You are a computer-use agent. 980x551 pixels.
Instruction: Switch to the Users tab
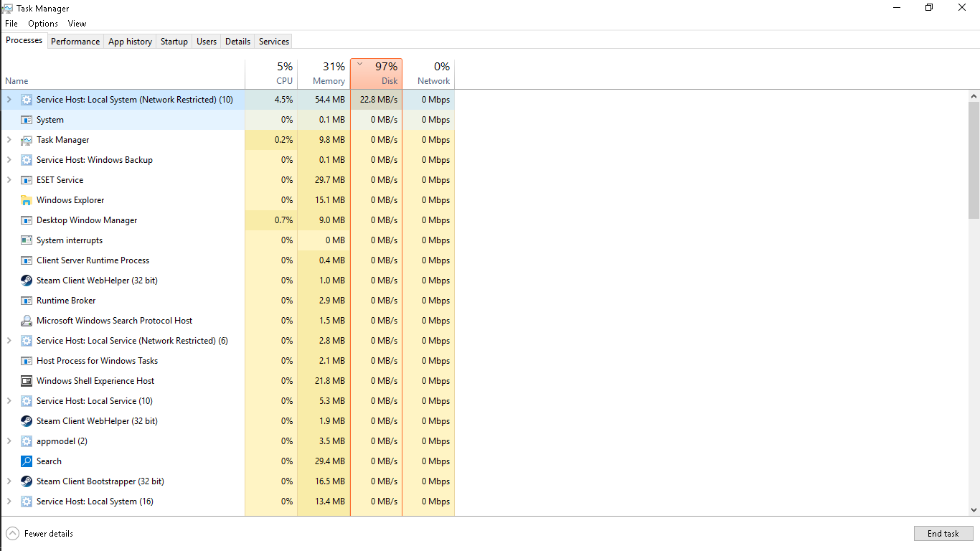click(x=207, y=42)
